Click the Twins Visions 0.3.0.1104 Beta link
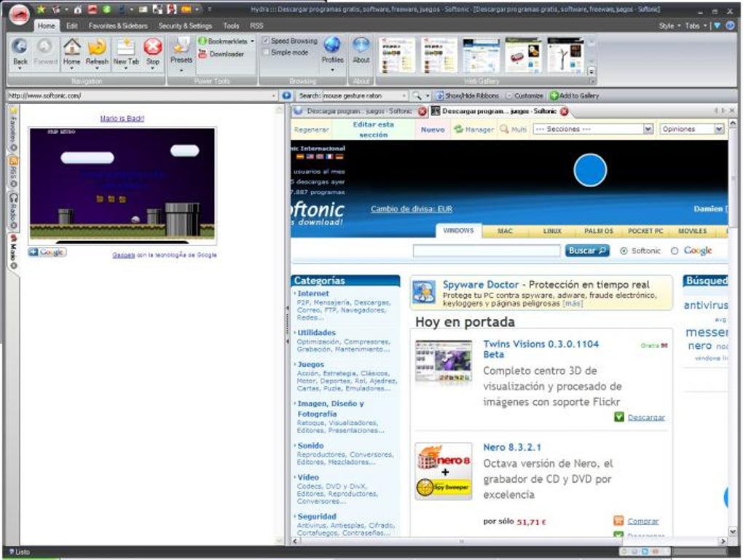Screen dimensions: 743x560 (x=540, y=349)
